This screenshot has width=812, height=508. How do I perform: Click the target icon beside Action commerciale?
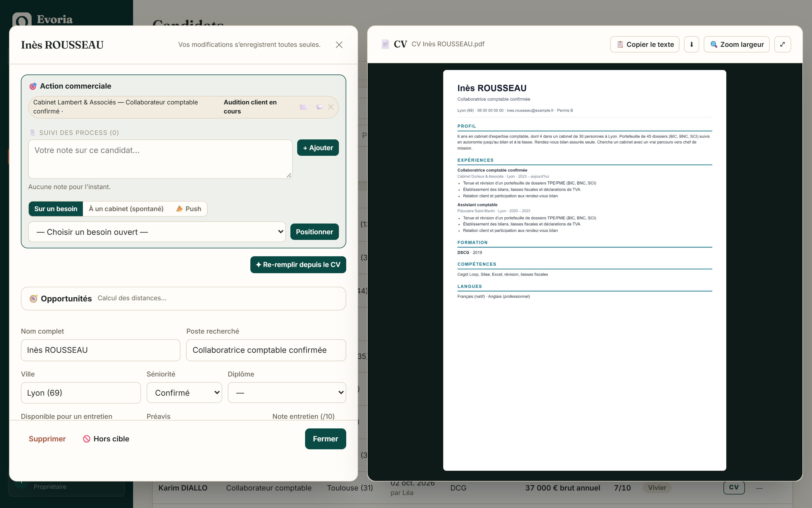coord(33,86)
